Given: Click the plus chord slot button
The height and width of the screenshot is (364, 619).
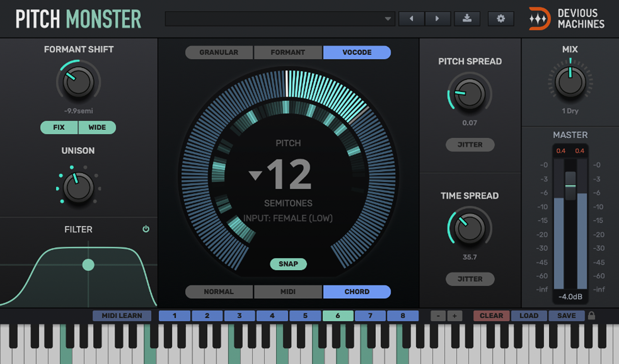Looking at the screenshot, I should 454,316.
